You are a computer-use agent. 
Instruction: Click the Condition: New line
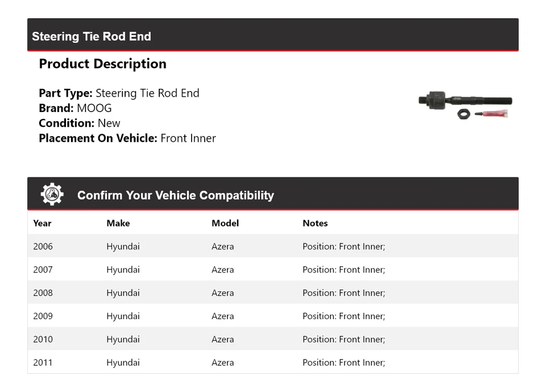point(80,123)
